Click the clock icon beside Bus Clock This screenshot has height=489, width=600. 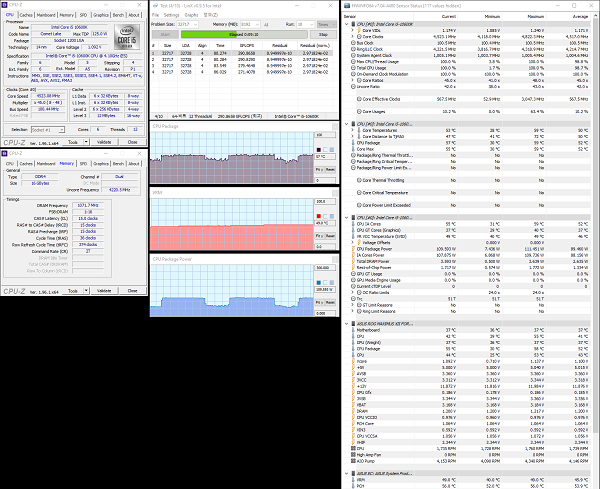tap(353, 43)
